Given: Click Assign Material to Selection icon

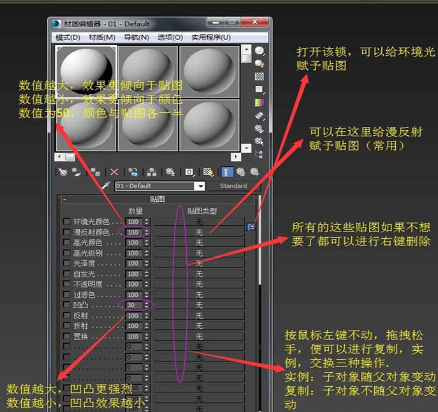Looking at the screenshot, I should click(x=95, y=172).
